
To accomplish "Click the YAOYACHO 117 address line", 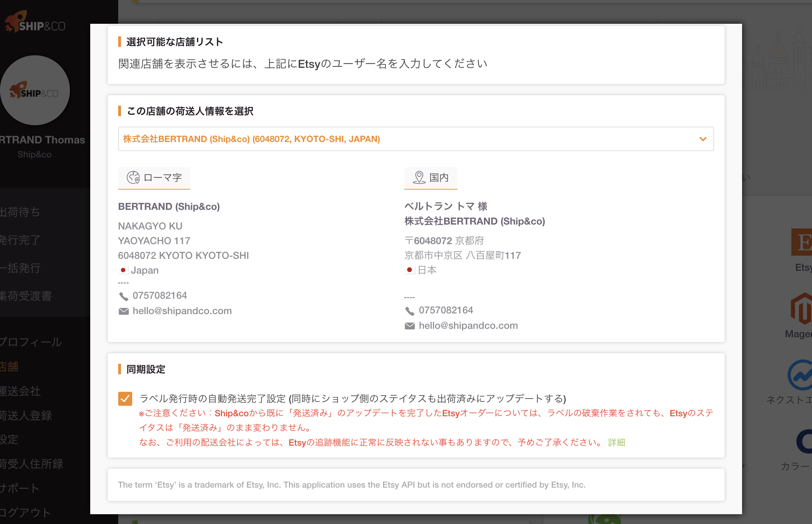I will (154, 241).
